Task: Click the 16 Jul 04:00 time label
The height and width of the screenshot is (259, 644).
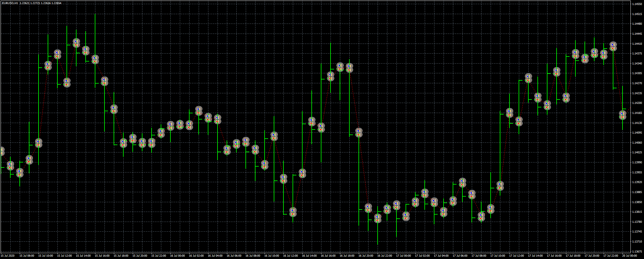Action: tap(215, 256)
